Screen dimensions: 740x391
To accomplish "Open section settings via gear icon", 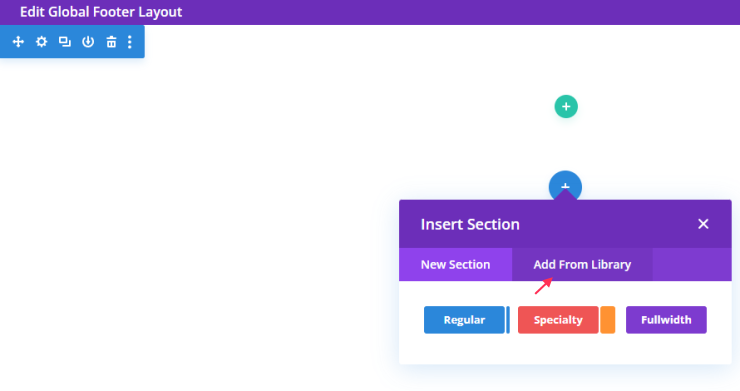I will pos(42,42).
